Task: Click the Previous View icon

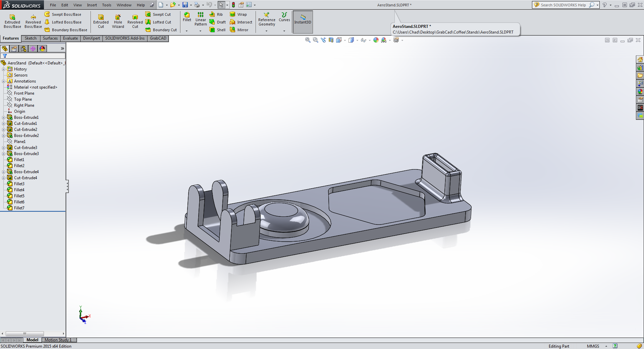Action: 323,40
